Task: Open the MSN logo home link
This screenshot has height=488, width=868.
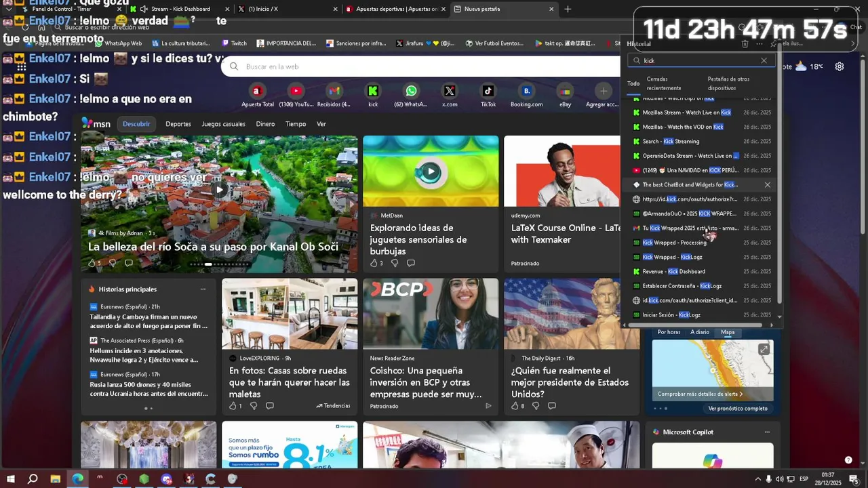Action: click(x=96, y=124)
